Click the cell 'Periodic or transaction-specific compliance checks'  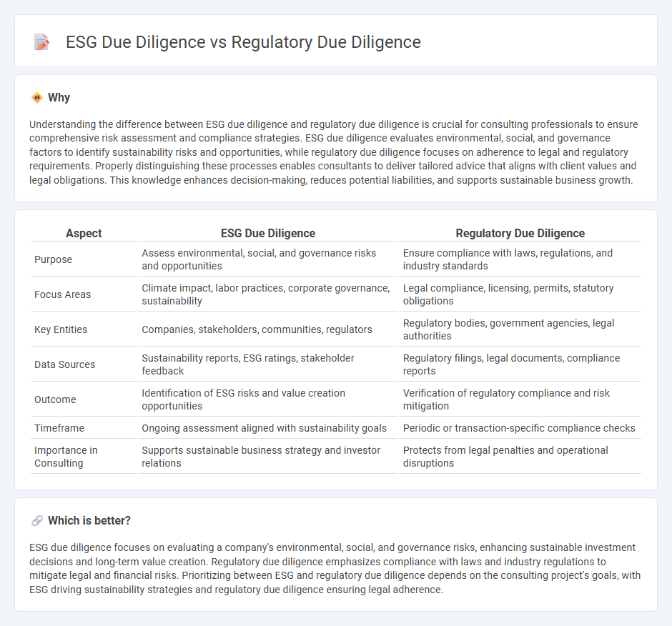pyautogui.click(x=520, y=428)
